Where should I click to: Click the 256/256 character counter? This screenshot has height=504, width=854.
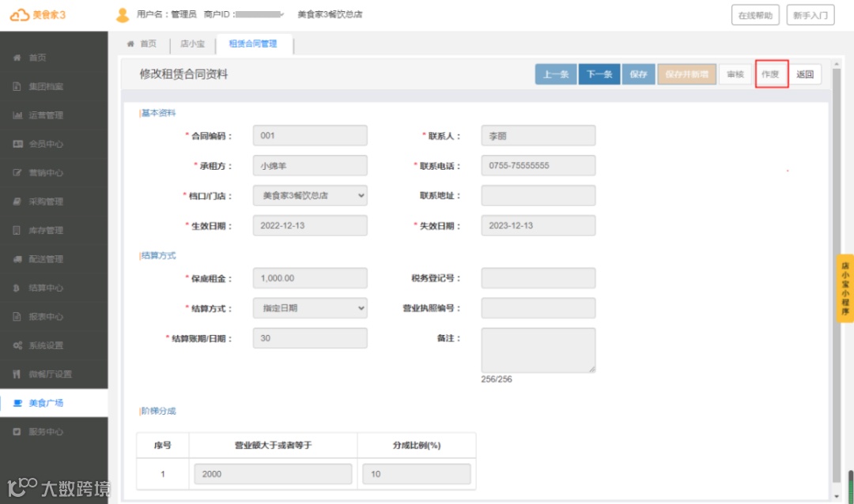click(496, 379)
